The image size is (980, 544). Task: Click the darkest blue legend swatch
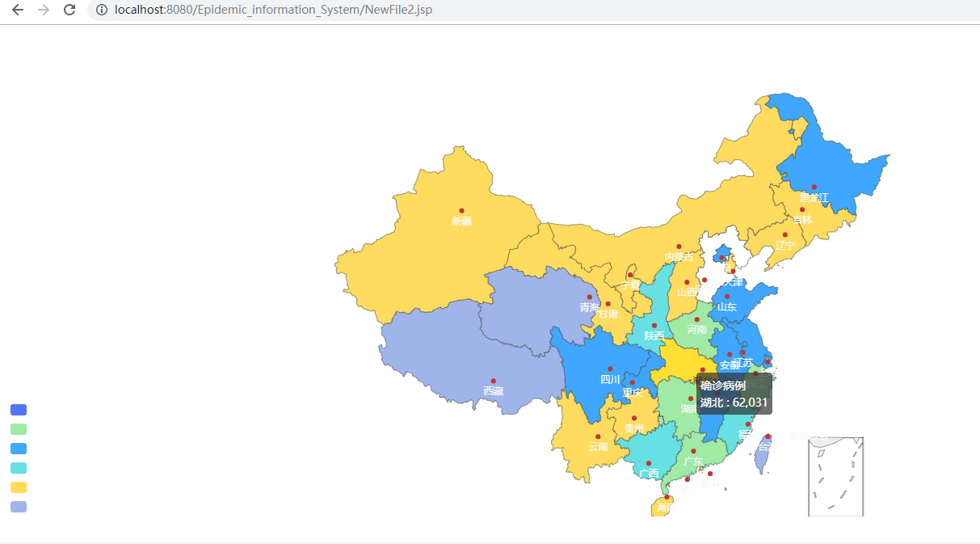19,410
